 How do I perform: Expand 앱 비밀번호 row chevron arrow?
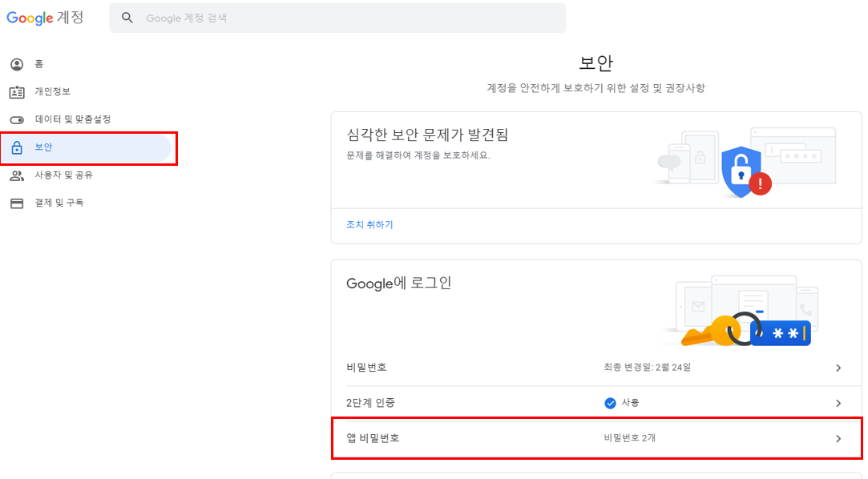coord(838,439)
